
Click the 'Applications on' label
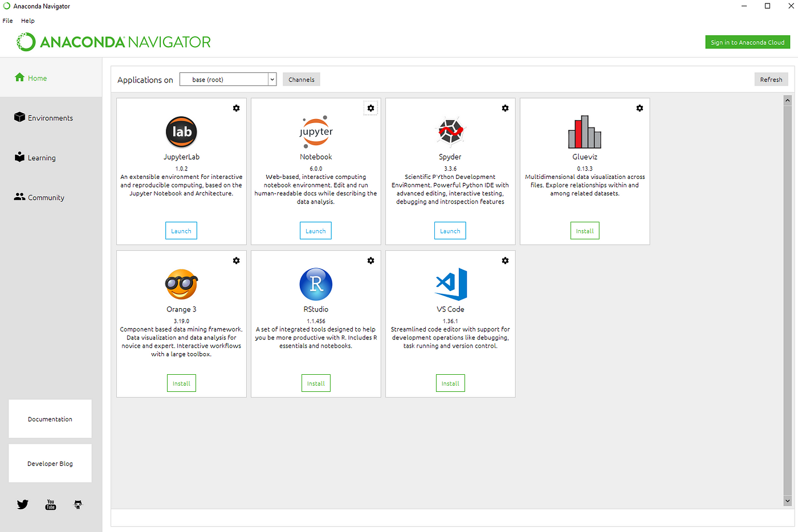[x=145, y=80]
